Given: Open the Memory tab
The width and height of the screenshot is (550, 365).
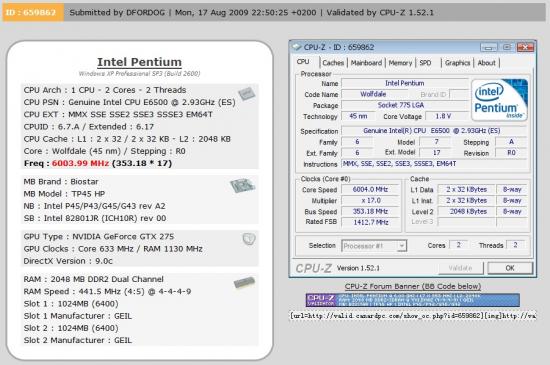Looking at the screenshot, I should pos(400,63).
